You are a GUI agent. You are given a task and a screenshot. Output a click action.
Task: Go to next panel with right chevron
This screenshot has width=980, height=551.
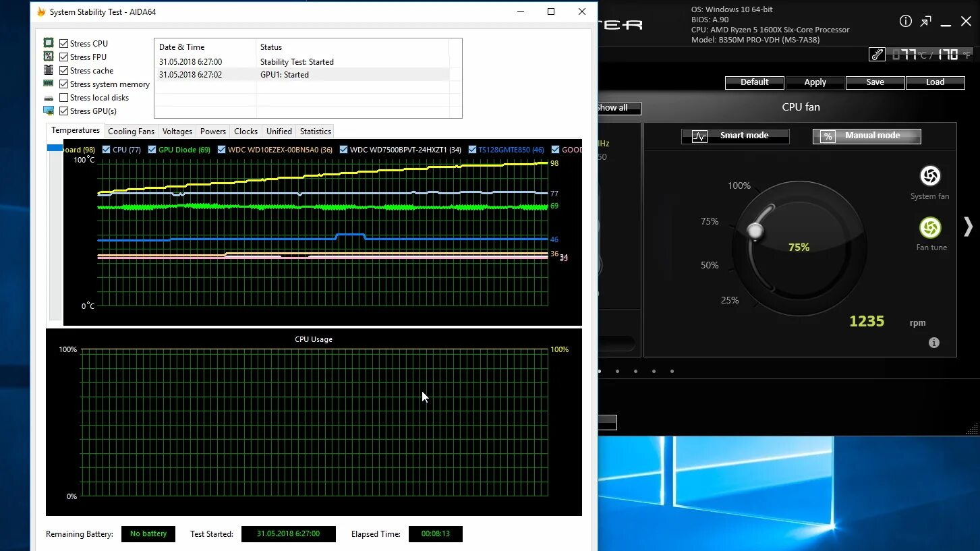(969, 227)
